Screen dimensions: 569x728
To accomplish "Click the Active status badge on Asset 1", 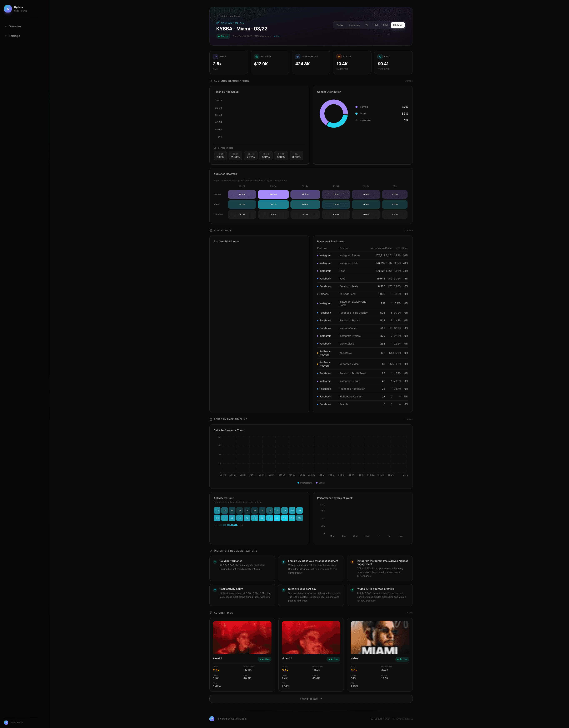I will [x=265, y=659].
